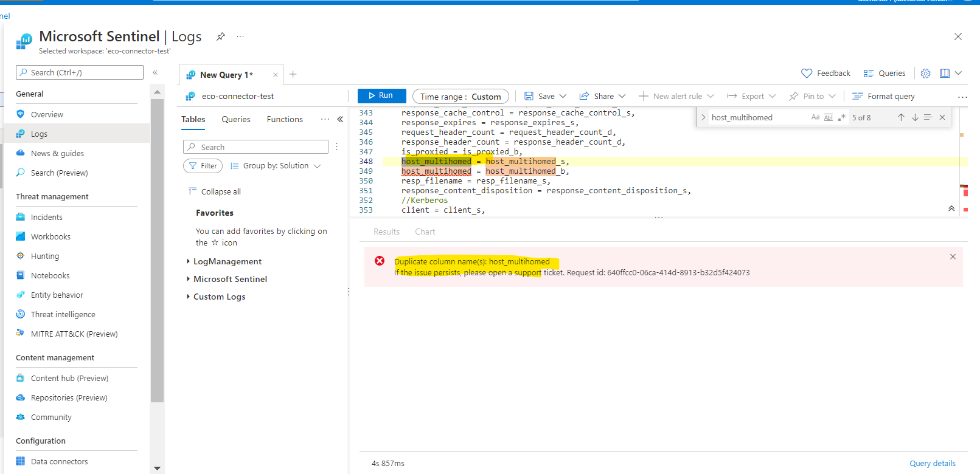
Task: Collapse the left navigation menu
Action: [155, 72]
